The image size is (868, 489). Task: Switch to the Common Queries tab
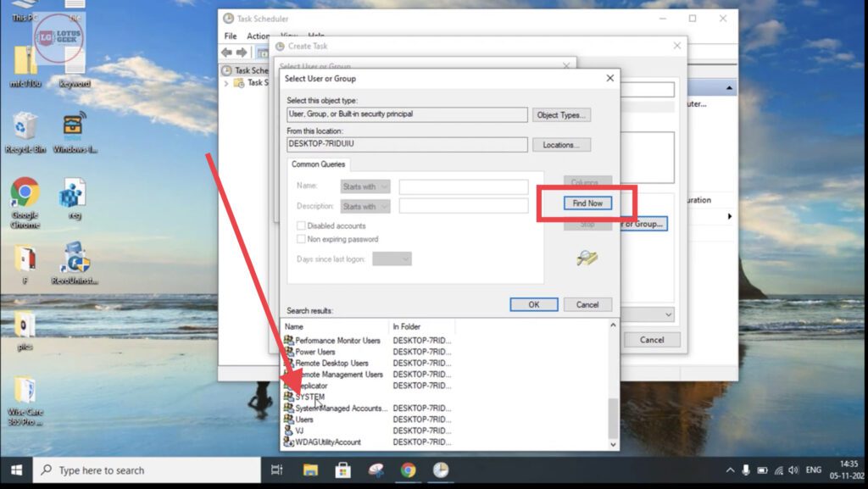click(318, 164)
